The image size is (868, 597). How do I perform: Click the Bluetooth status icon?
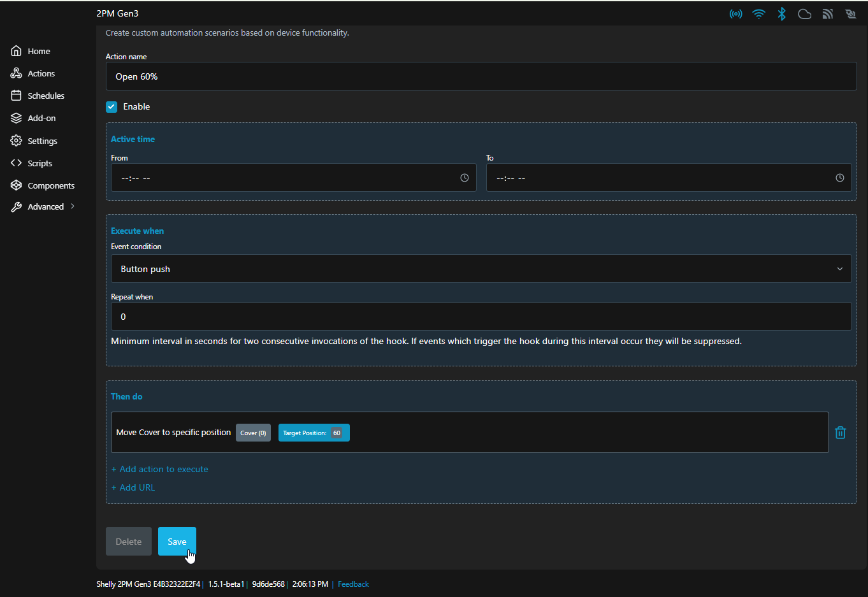[x=781, y=14]
